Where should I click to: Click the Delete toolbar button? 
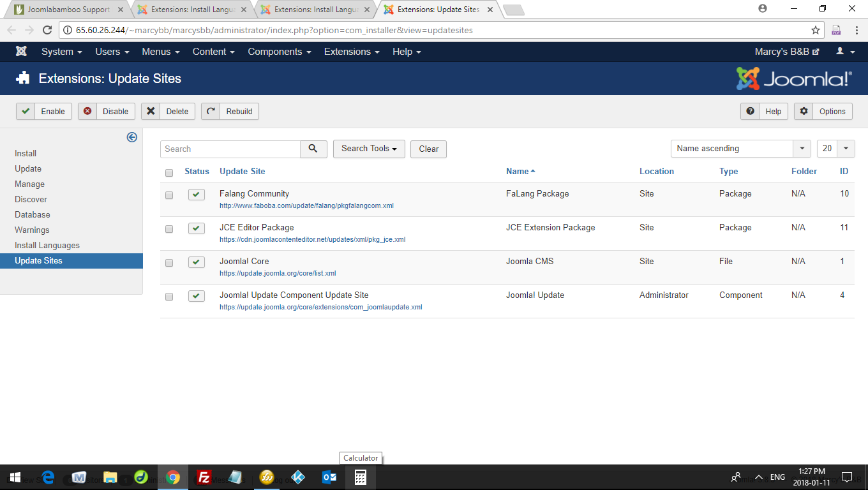tap(168, 111)
